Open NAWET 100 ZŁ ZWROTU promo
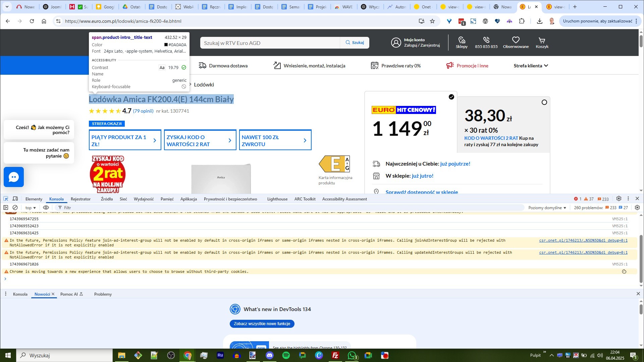 (x=275, y=140)
